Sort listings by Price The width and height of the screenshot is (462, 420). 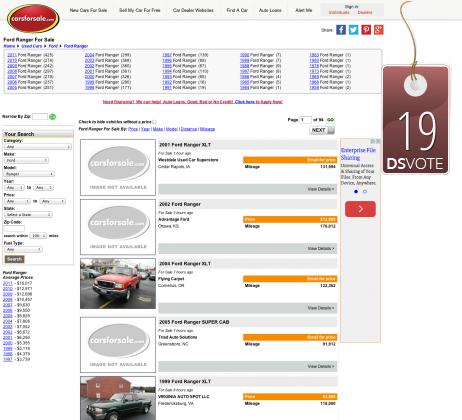tap(133, 129)
